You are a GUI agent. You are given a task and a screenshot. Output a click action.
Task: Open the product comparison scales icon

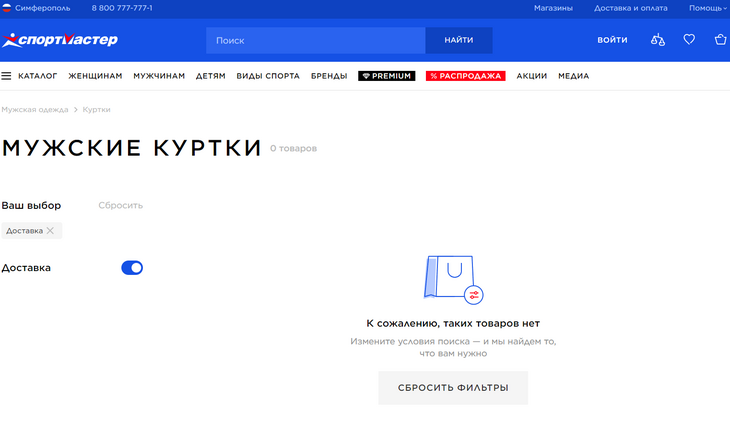click(657, 40)
